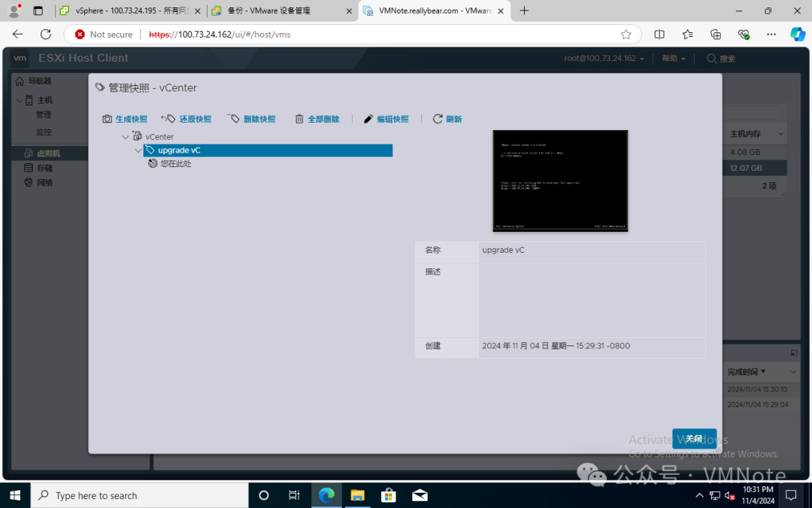Open Cortana circle in taskbar
This screenshot has height=508, width=812.
coord(264,495)
